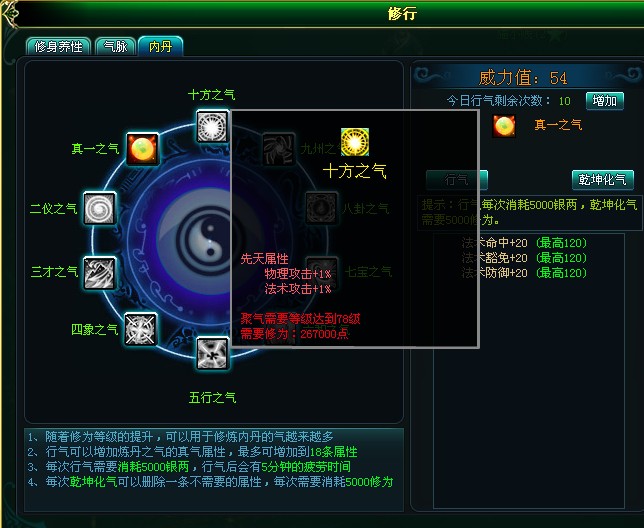Click the 真一之气 fire orb icon
644x528 pixels.
coord(142,149)
